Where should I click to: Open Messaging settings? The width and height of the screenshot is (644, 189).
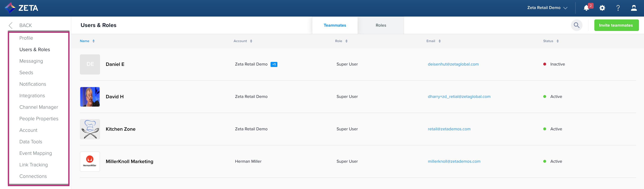31,61
